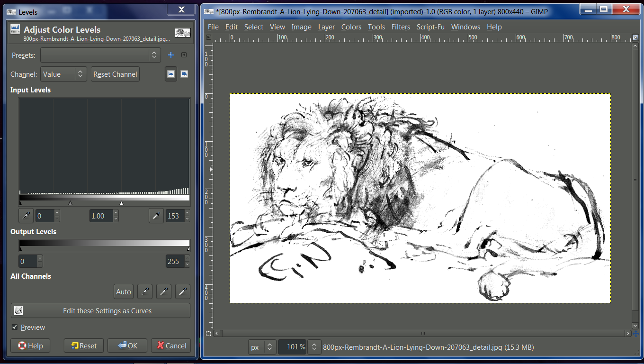Pick black point eyedropper under Input Levels
Image resolution: width=644 pixels, height=364 pixels.
[x=26, y=216]
